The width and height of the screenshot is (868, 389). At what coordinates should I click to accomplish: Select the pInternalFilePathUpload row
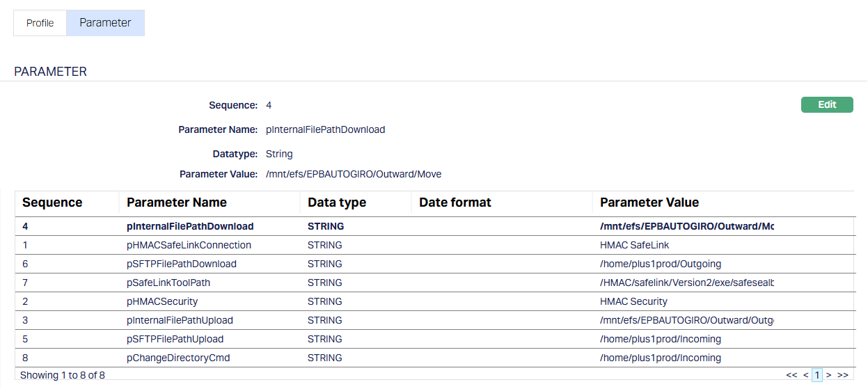(180, 320)
